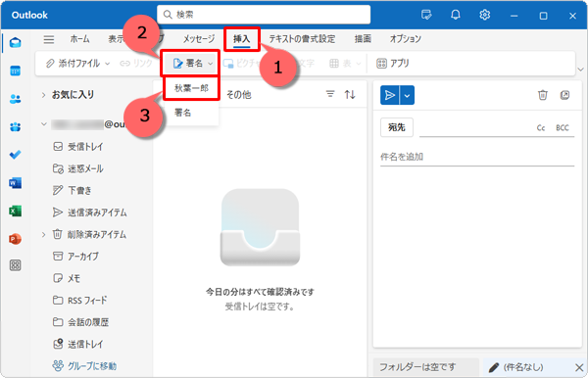Expand the ribbon with the chevron
Image resolution: width=588 pixels, height=378 pixels.
(580, 70)
